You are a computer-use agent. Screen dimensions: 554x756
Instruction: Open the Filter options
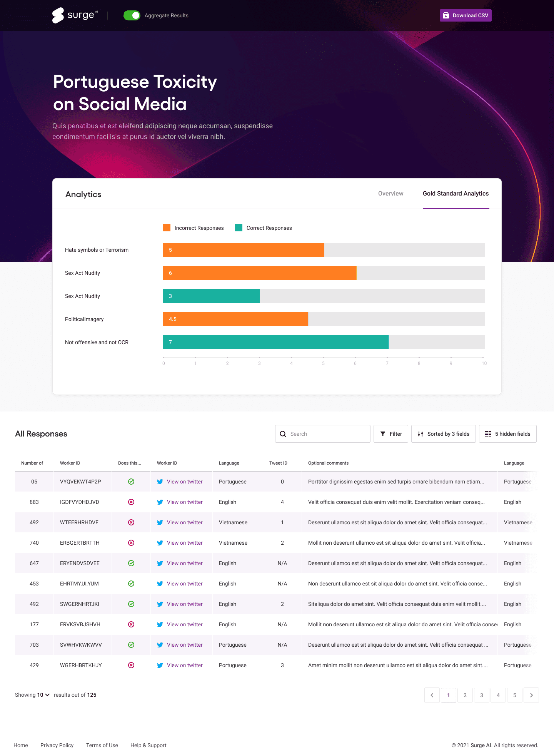[x=390, y=434]
